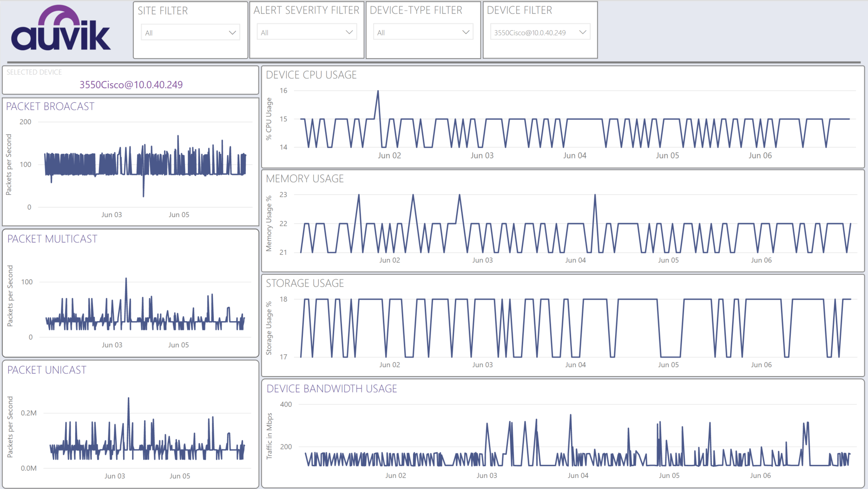
Task: Click the 400 axis value on Bandwidth chart
Action: [x=286, y=404]
